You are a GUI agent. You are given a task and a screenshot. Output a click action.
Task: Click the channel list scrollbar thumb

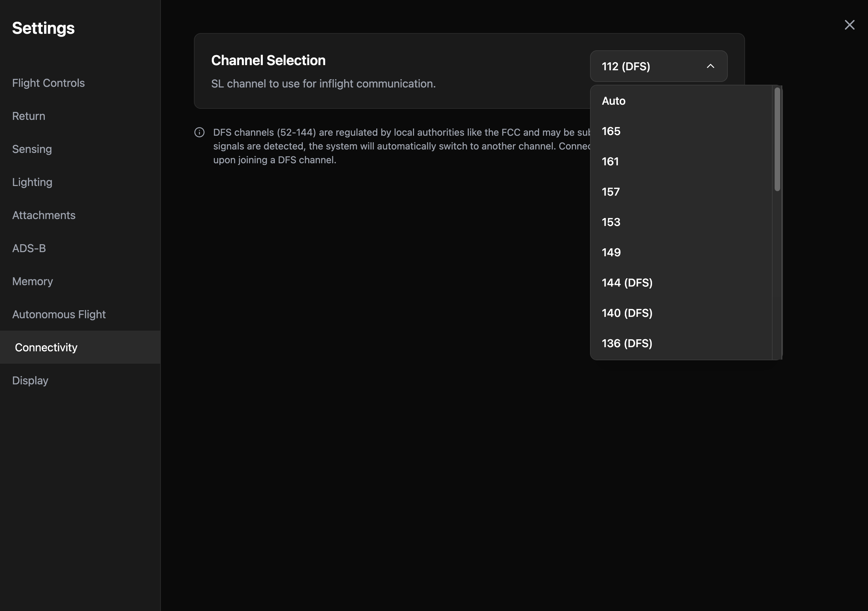(777, 139)
